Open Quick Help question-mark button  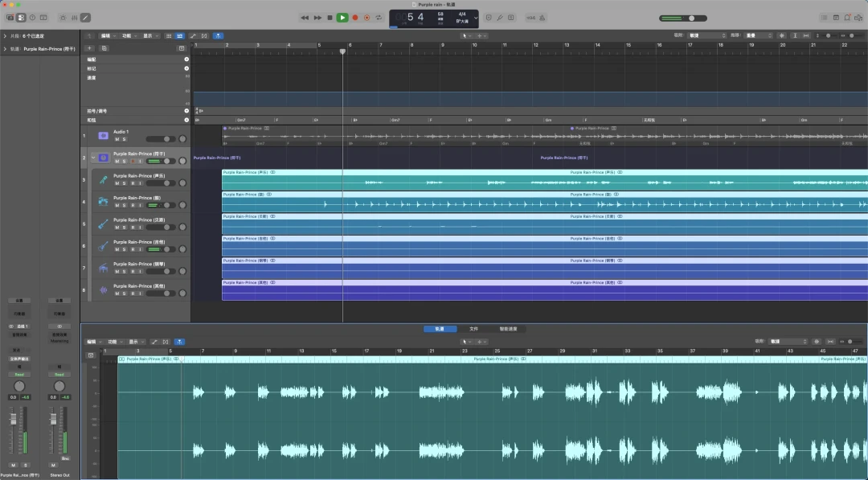(32, 18)
